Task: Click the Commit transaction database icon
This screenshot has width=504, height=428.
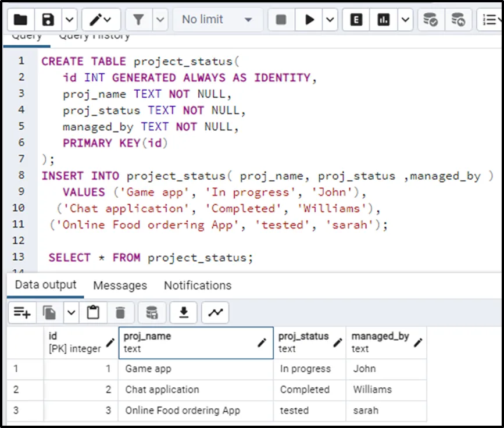Action: [431, 20]
